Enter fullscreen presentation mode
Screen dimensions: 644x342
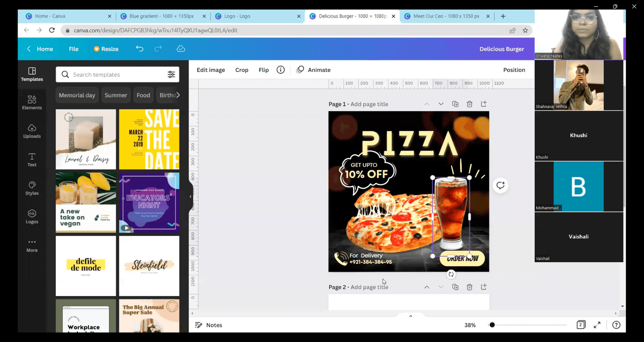tap(597, 325)
